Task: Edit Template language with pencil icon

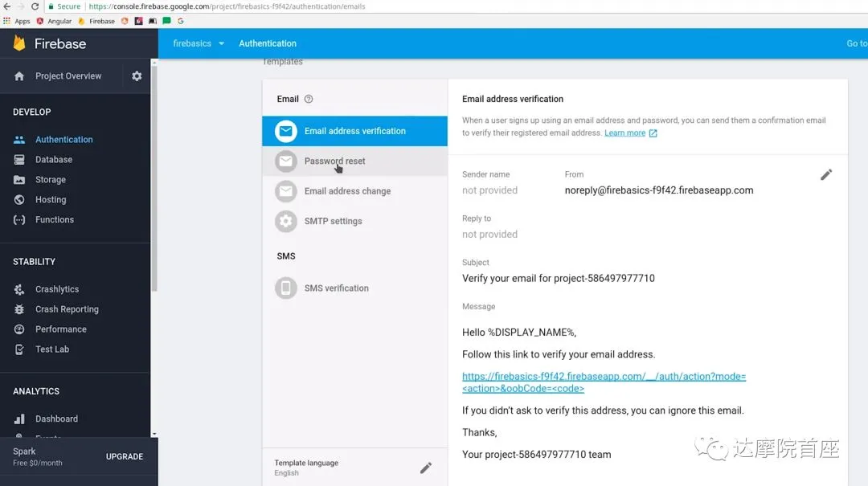Action: (x=426, y=468)
